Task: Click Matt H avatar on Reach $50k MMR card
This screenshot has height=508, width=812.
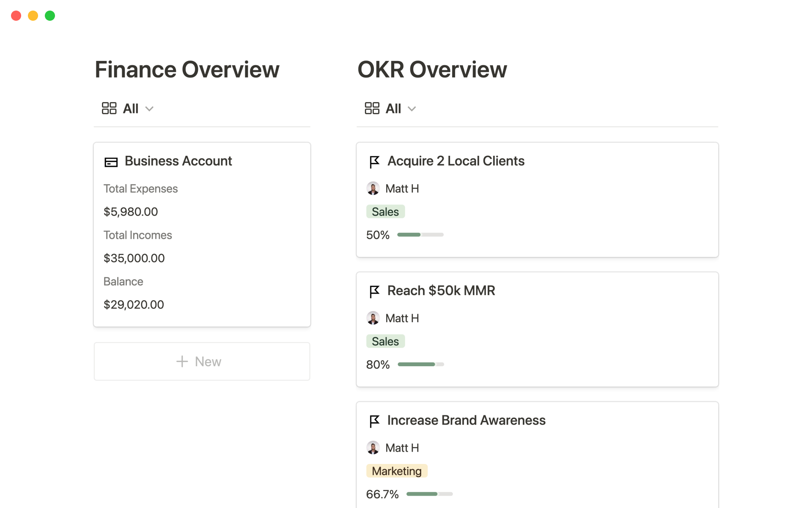Action: pyautogui.click(x=373, y=318)
